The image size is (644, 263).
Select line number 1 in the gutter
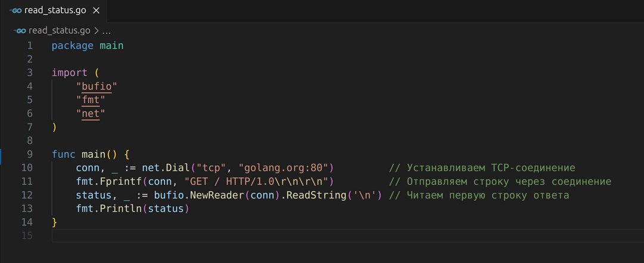point(29,45)
